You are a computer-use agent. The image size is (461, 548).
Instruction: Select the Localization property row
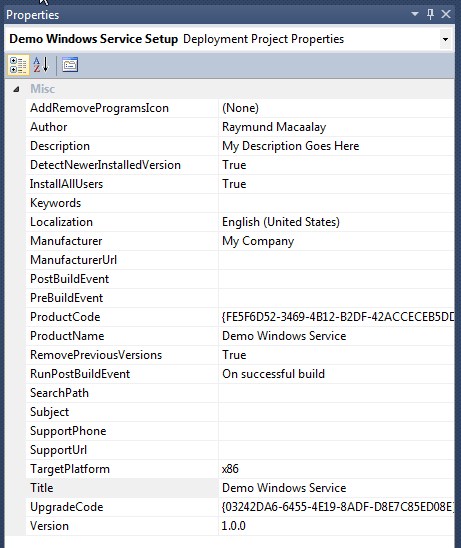click(240, 222)
